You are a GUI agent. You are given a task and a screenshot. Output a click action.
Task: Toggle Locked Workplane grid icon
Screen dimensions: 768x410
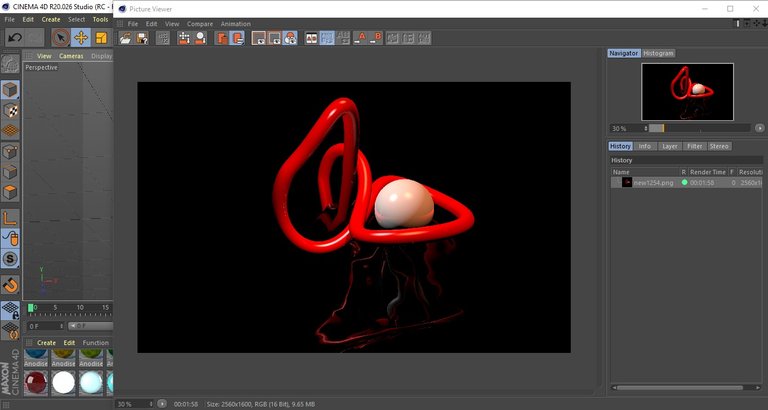pos(10,311)
